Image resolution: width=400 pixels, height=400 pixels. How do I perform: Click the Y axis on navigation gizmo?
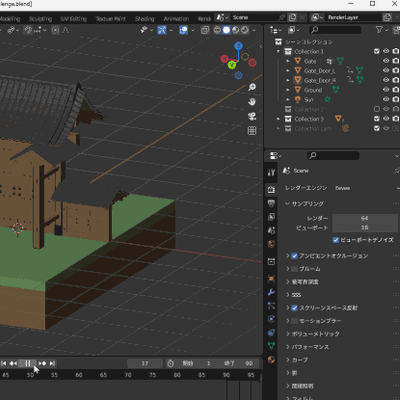[232, 65]
